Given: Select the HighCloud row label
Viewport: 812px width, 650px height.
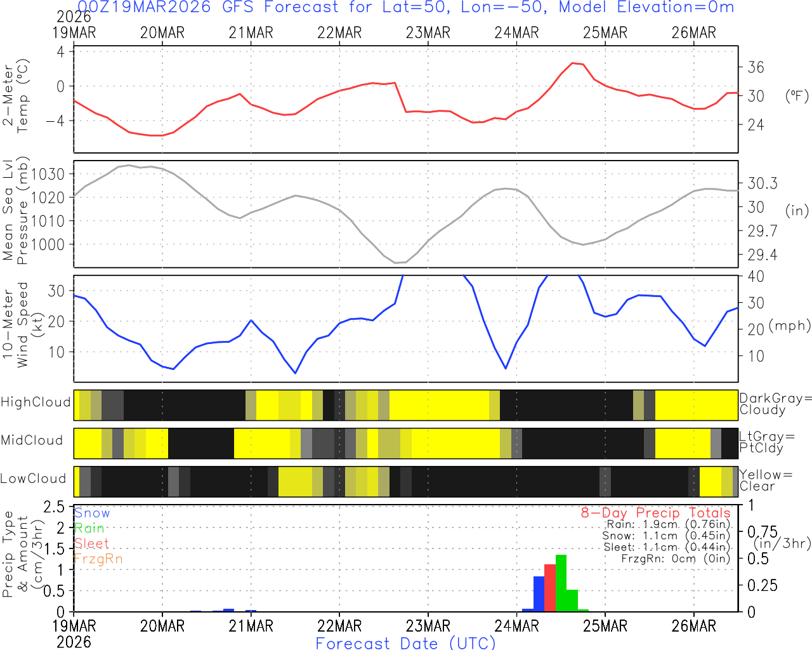Looking at the screenshot, I should (x=36, y=402).
